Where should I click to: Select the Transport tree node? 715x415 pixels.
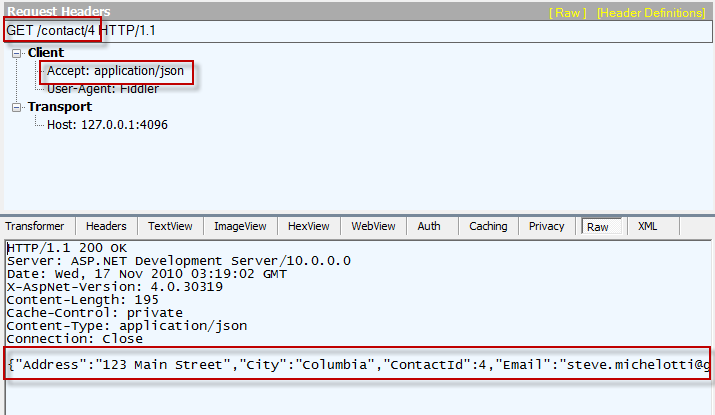(60, 107)
